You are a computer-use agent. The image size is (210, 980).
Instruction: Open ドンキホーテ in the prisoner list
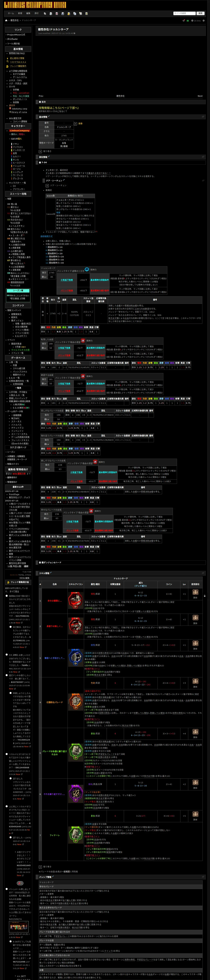point(19,150)
